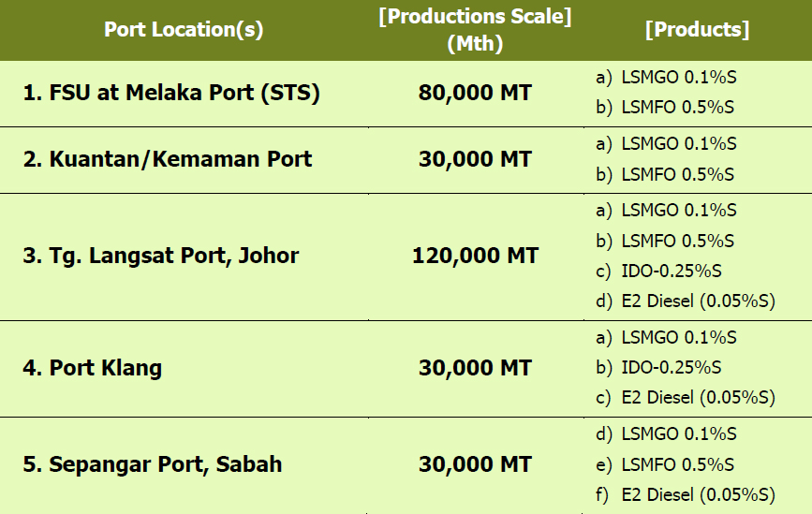Click Sepangar Port, Sabah cell
Viewport: 812px width, 514px height.
tap(153, 464)
